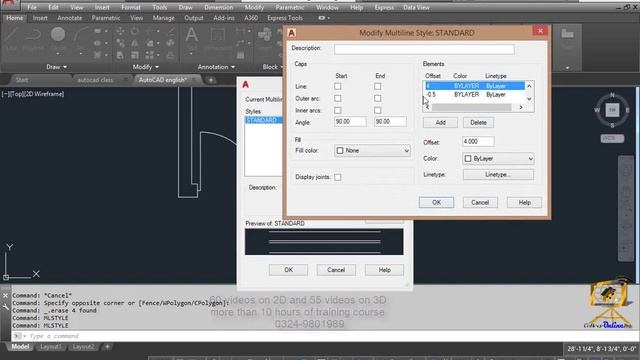Image resolution: width=640 pixels, height=360 pixels.
Task: Enable Outer arc End checkbox
Action: 378,98
